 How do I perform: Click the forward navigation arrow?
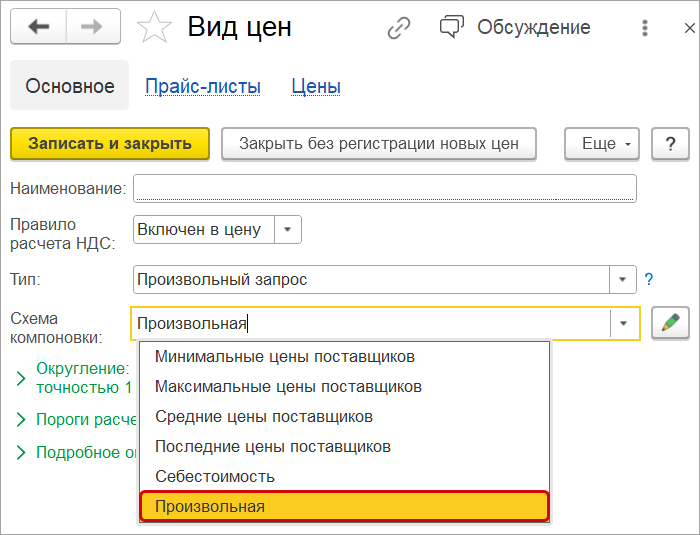[92, 27]
